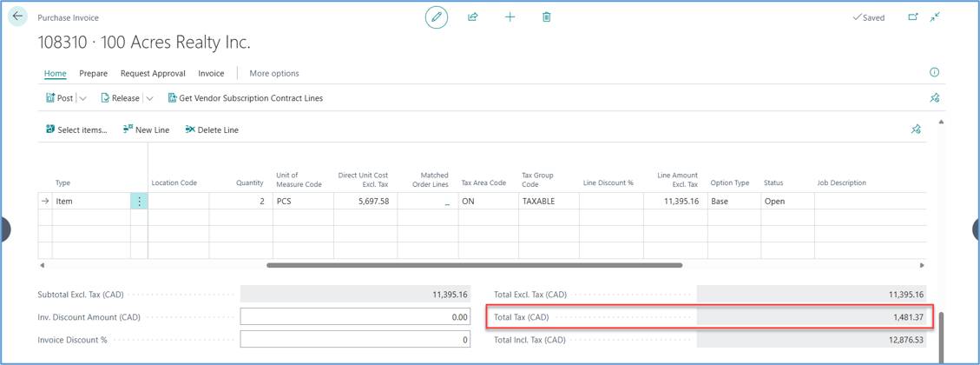Click Job Description column header
980x365 pixels.
[x=841, y=182]
